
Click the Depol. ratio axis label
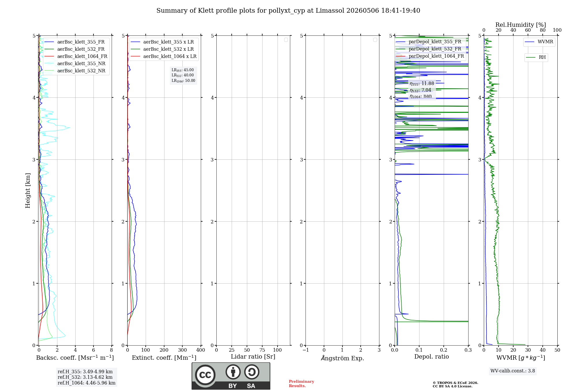[432, 357]
